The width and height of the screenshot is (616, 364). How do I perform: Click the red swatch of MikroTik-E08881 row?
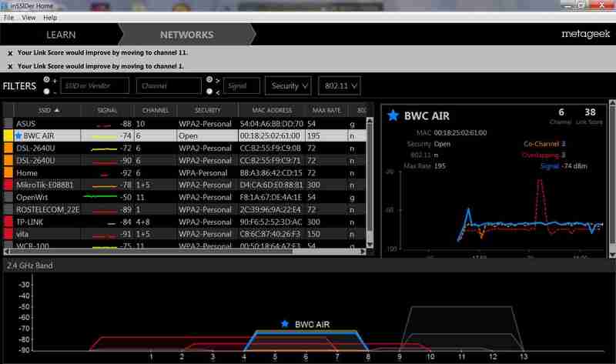pos(8,185)
